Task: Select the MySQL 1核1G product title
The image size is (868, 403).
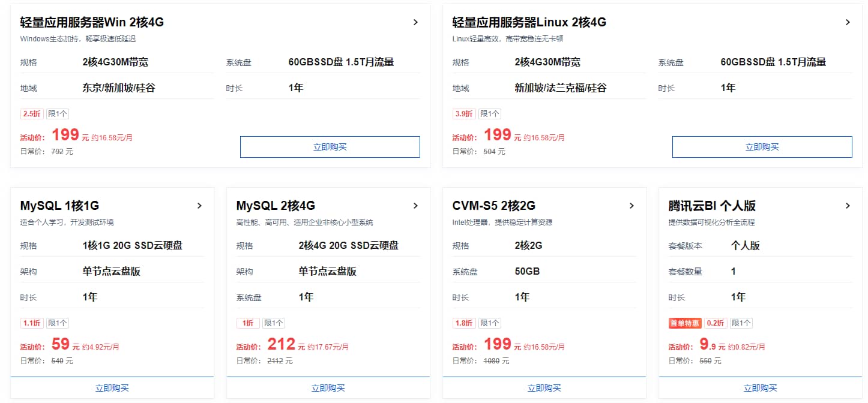Action: (59, 206)
